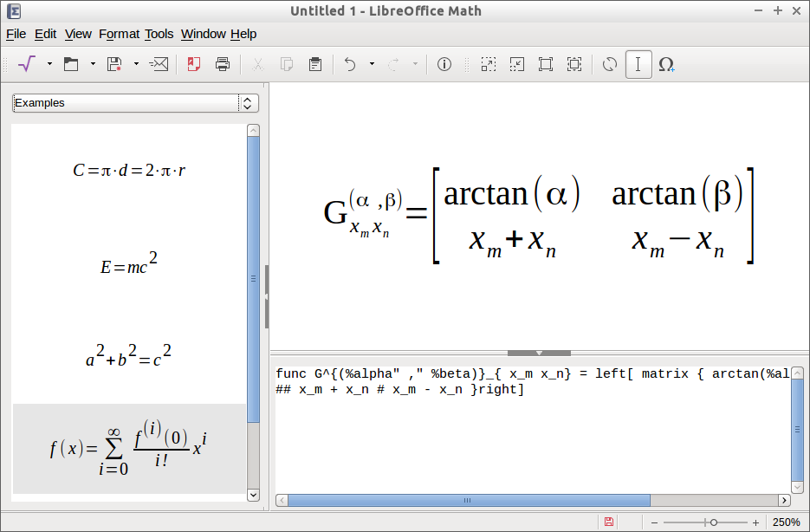Image resolution: width=810 pixels, height=532 pixels.
Task: Open the Examples category dropdown
Action: pos(135,103)
